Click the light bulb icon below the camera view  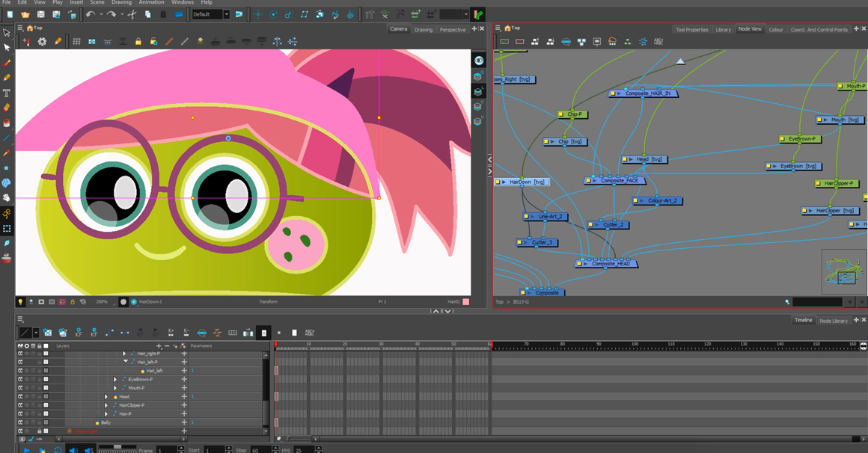(20, 302)
